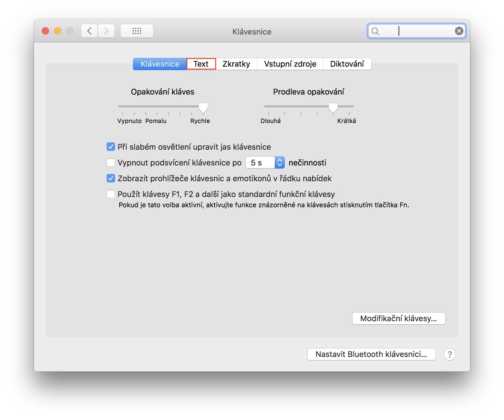Open the '5 s' inactivity time dropdown

pos(265,163)
